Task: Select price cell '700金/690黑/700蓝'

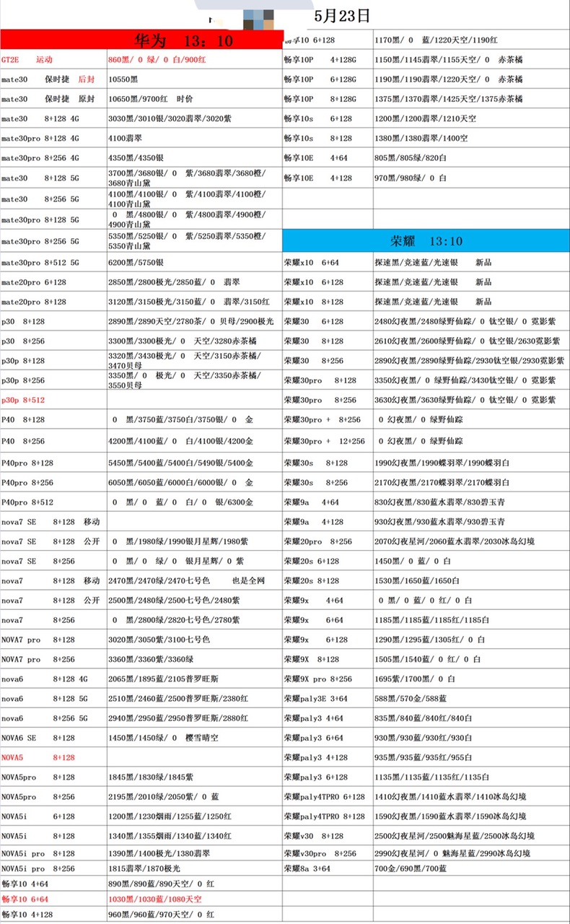Action: pyautogui.click(x=471, y=868)
